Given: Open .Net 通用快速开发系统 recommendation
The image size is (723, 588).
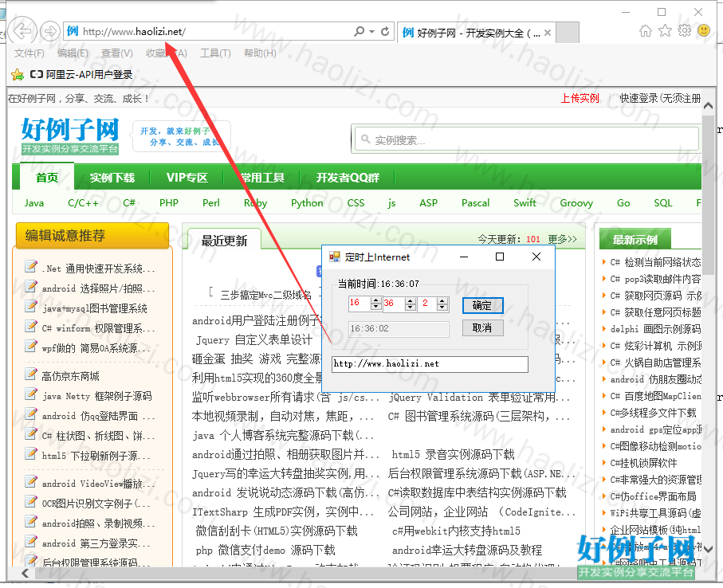Looking at the screenshot, I should click(98, 269).
